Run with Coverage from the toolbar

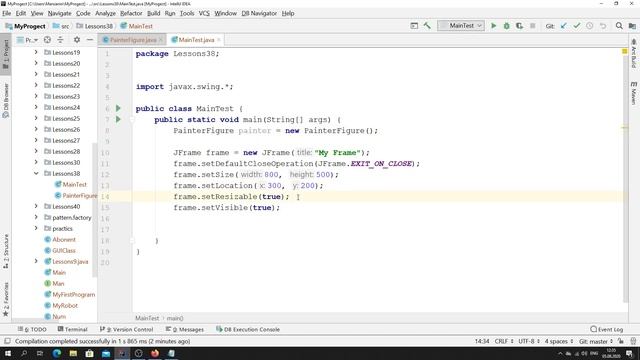click(x=519, y=26)
